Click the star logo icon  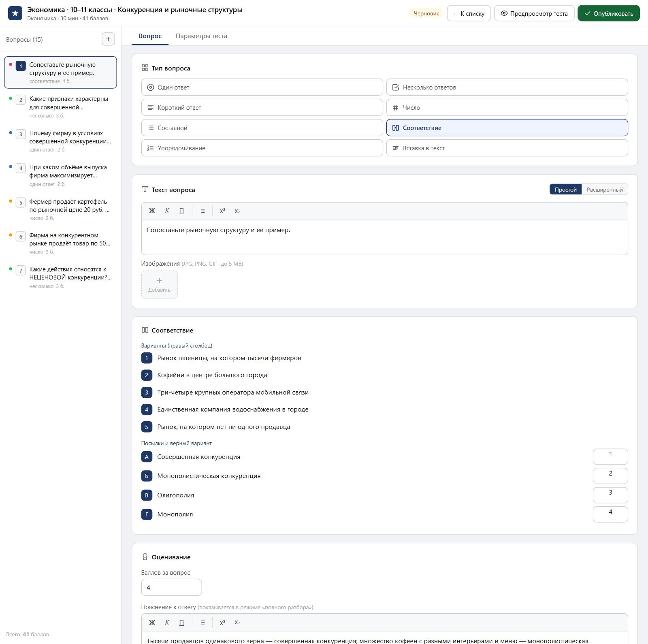click(15, 13)
